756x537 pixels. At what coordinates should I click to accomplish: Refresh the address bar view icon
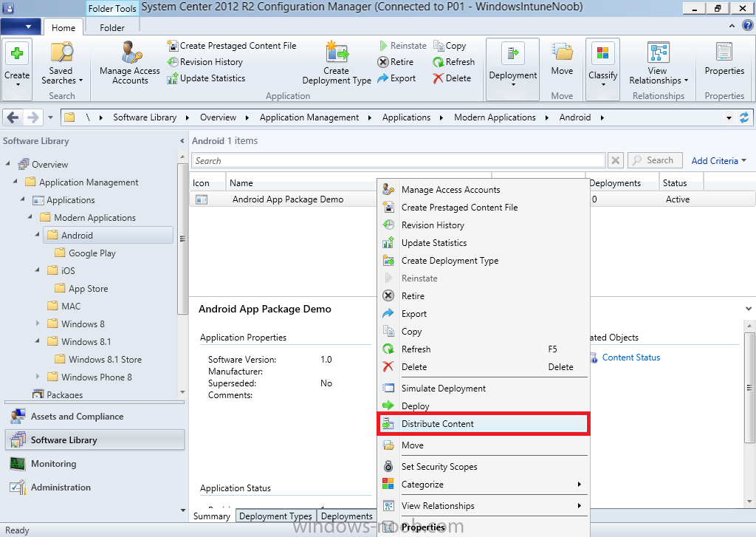click(x=744, y=117)
